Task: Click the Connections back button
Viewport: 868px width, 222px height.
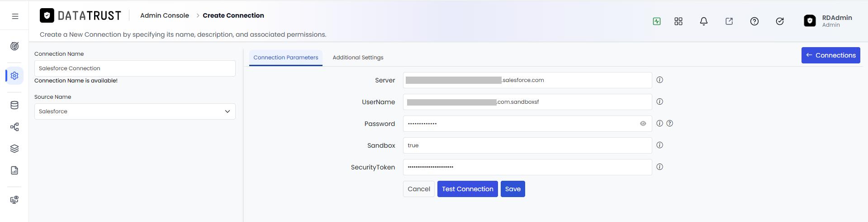Action: click(830, 55)
